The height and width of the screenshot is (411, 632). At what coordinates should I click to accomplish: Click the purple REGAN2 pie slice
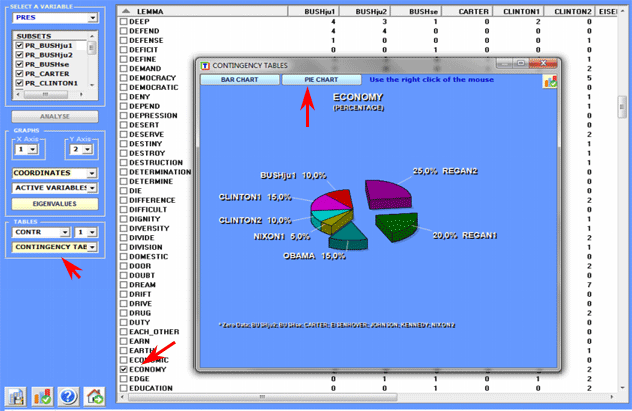tap(386, 193)
